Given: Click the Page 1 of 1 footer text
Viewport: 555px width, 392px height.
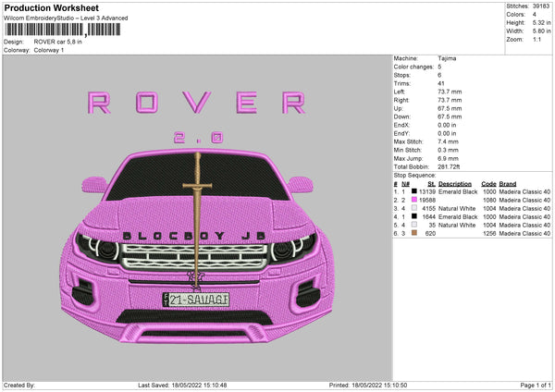Looking at the screenshot, I should tap(533, 384).
